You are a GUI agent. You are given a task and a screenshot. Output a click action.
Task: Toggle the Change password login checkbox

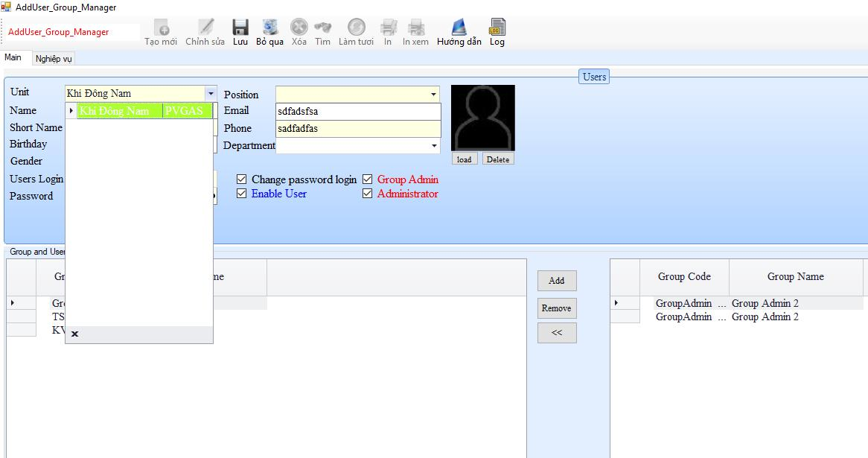tap(241, 179)
